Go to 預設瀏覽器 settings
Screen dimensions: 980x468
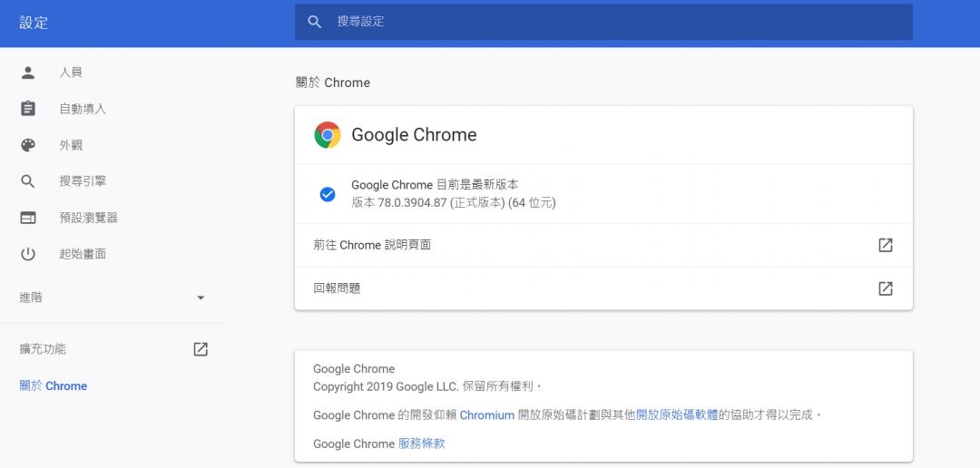(88, 218)
